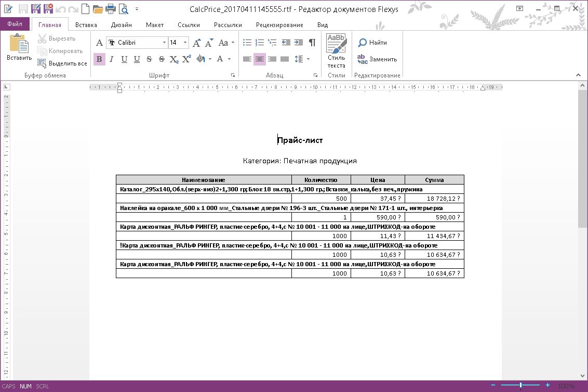The width and height of the screenshot is (588, 392).
Task: Click the Выделить все button
Action: point(62,63)
